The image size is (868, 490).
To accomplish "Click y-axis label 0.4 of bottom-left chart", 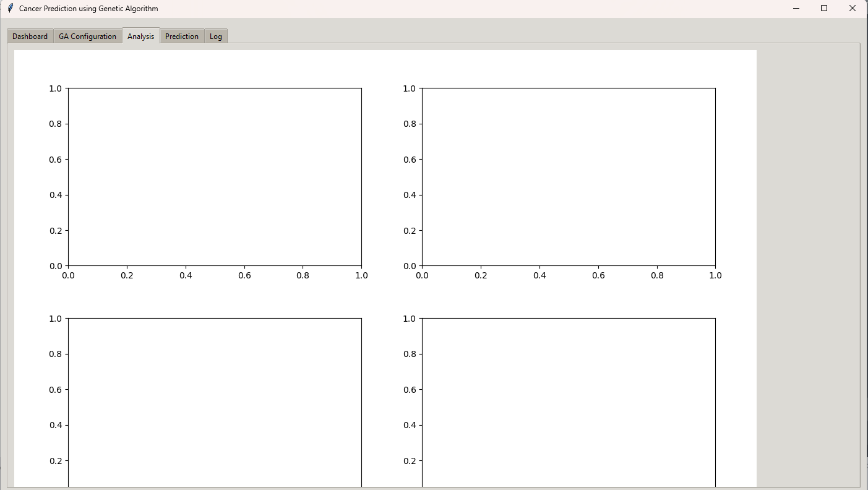I will (x=56, y=425).
